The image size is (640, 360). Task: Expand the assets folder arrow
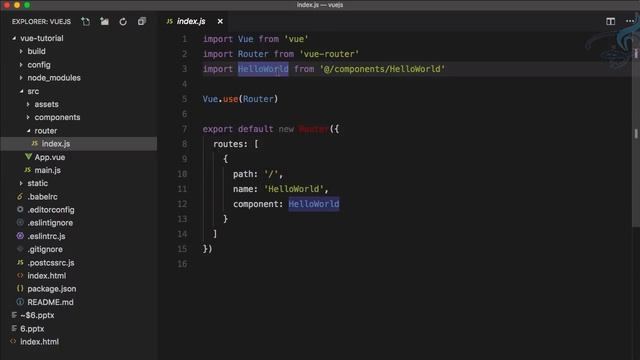point(28,104)
